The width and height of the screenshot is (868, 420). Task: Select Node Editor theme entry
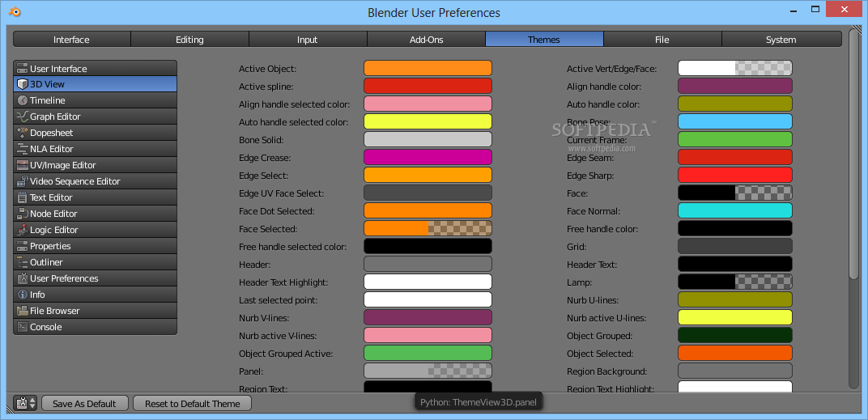pos(96,214)
